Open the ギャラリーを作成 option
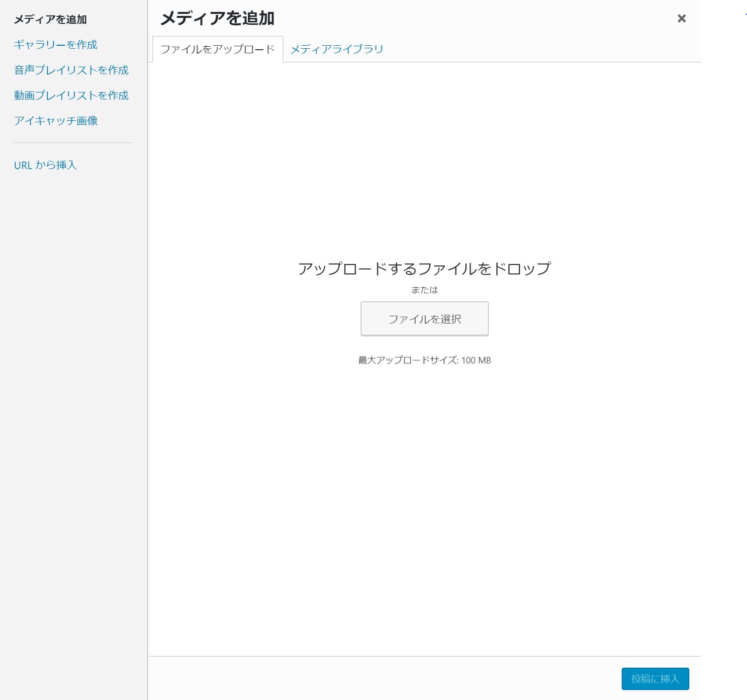The width and height of the screenshot is (747, 700). 56,45
